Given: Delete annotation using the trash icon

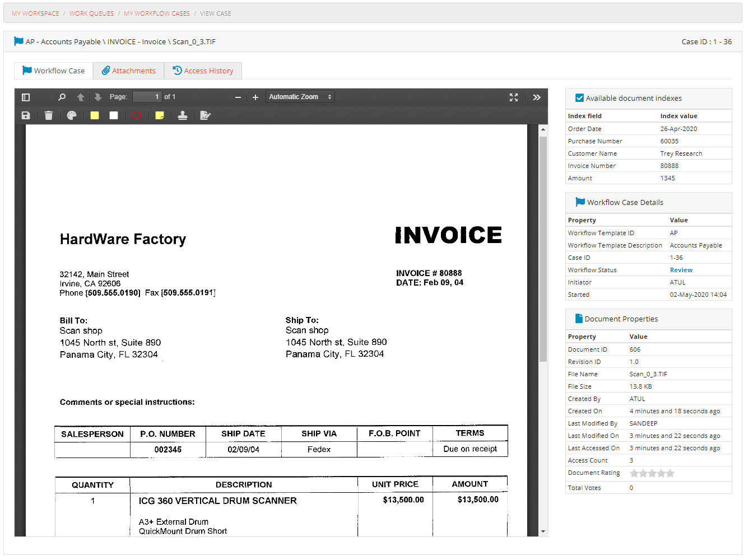Looking at the screenshot, I should click(x=49, y=115).
